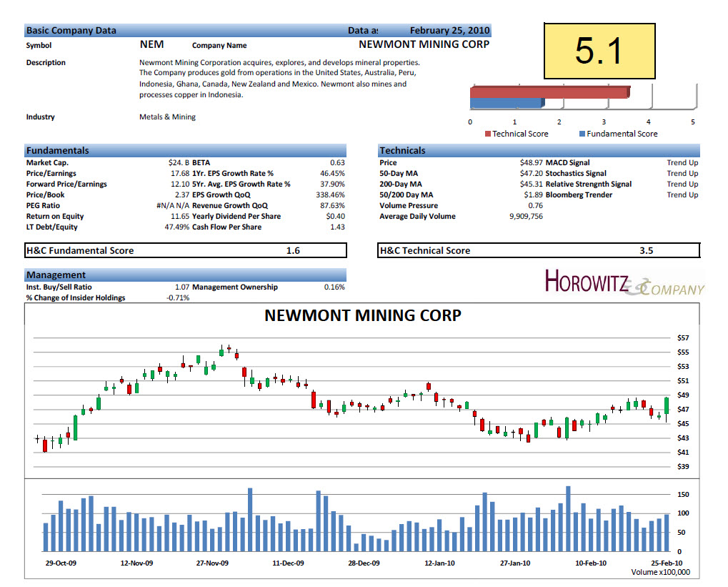This screenshot has width=728, height=587.
Task: Click the Price/Earnings value 17.68
Action: [x=180, y=173]
